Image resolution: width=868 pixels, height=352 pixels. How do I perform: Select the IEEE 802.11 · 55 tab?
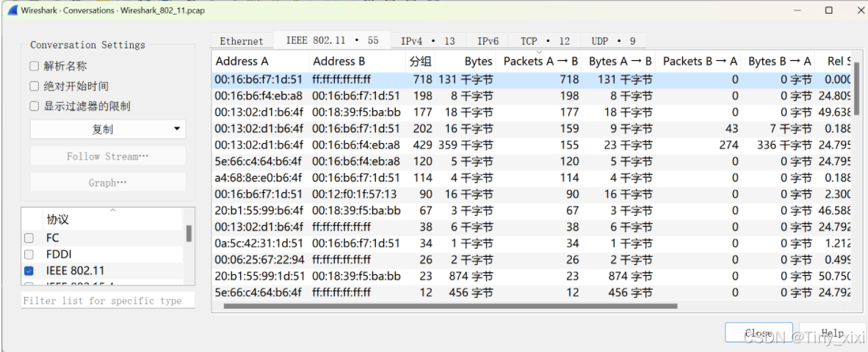[332, 40]
